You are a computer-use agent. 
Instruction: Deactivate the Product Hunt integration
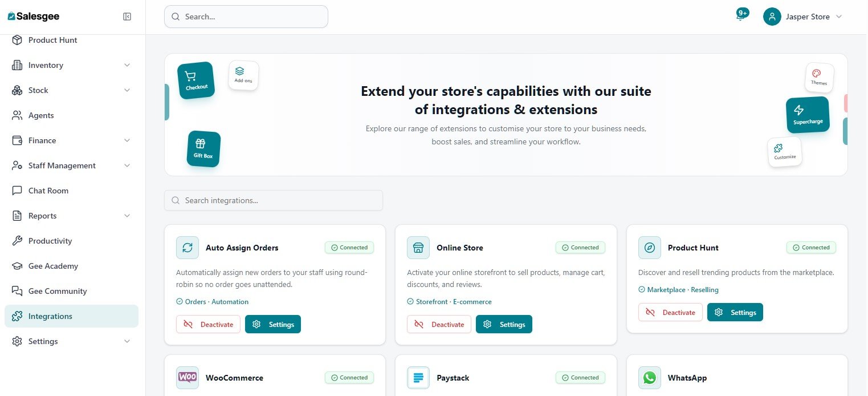point(670,312)
